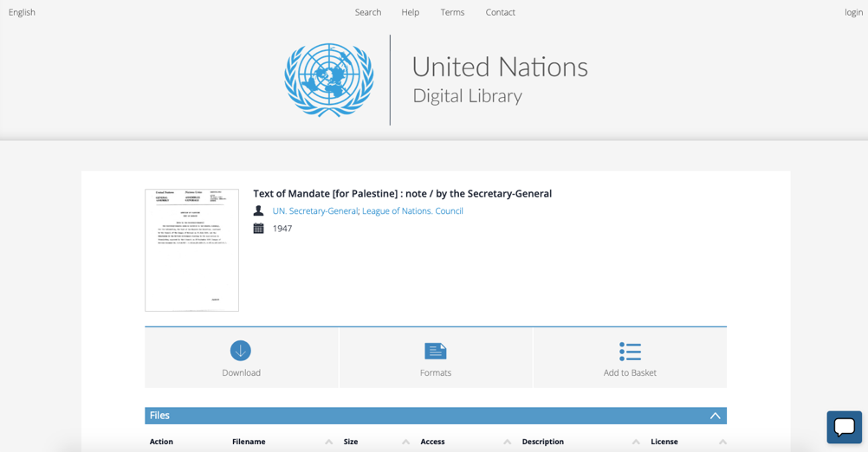This screenshot has height=452, width=868.
Task: Sort files by License column arrow
Action: tap(722, 442)
